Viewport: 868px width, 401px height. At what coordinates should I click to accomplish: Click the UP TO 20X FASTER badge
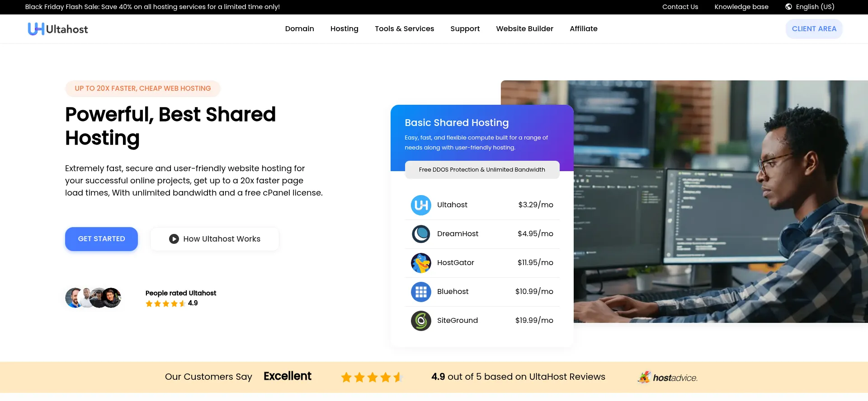143,89
